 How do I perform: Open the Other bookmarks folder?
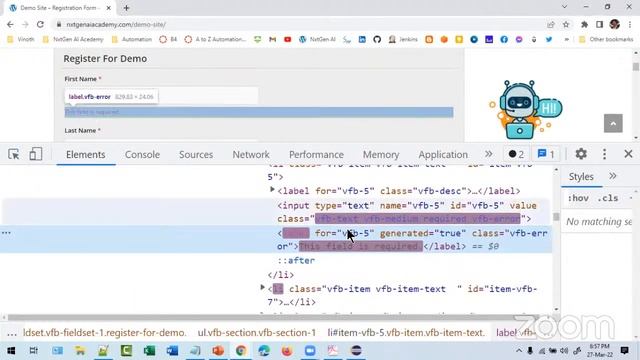(x=606, y=39)
